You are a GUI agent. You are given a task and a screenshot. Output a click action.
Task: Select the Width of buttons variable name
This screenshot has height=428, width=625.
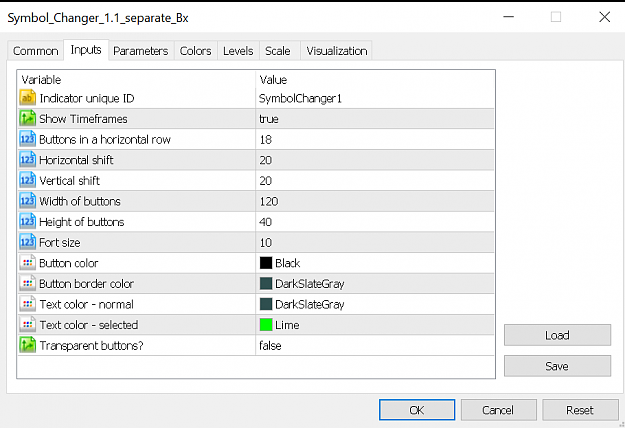click(80, 201)
